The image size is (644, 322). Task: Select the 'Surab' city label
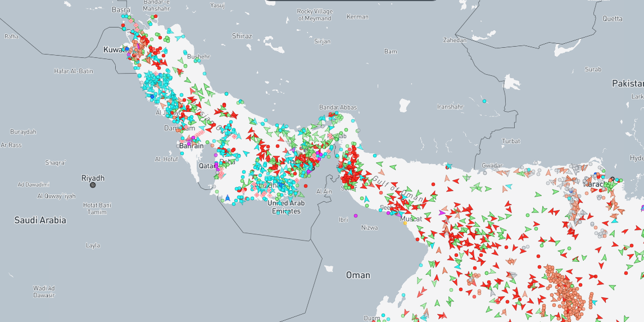coord(593,69)
